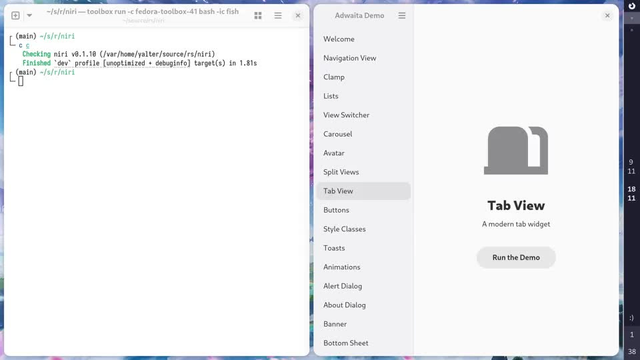Select Welcome in the sidebar
The height and width of the screenshot is (360, 640).
pos(363,39)
